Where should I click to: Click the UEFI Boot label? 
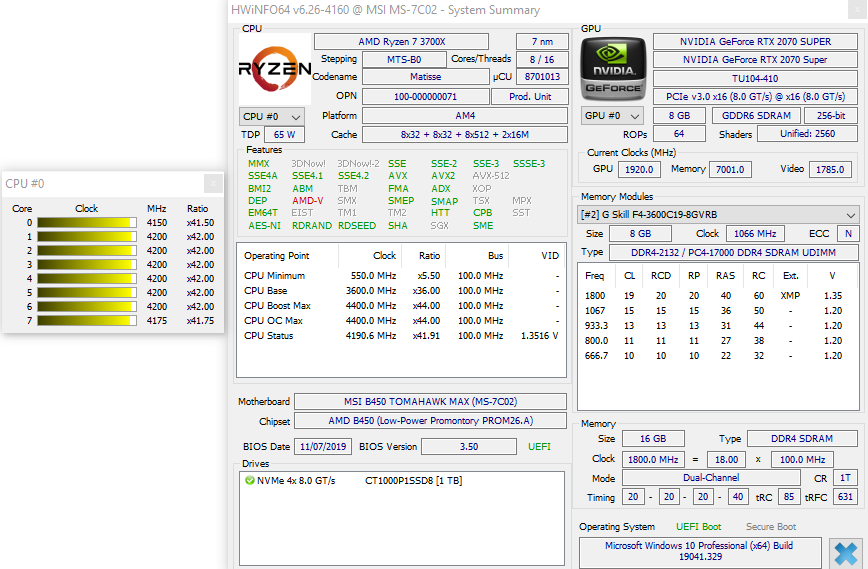(699, 527)
